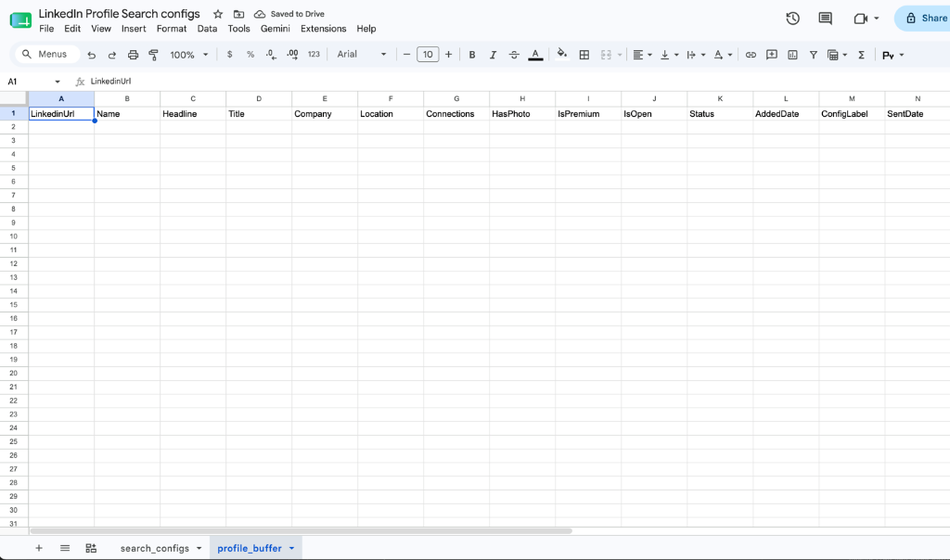Insert chart icon

click(x=792, y=55)
